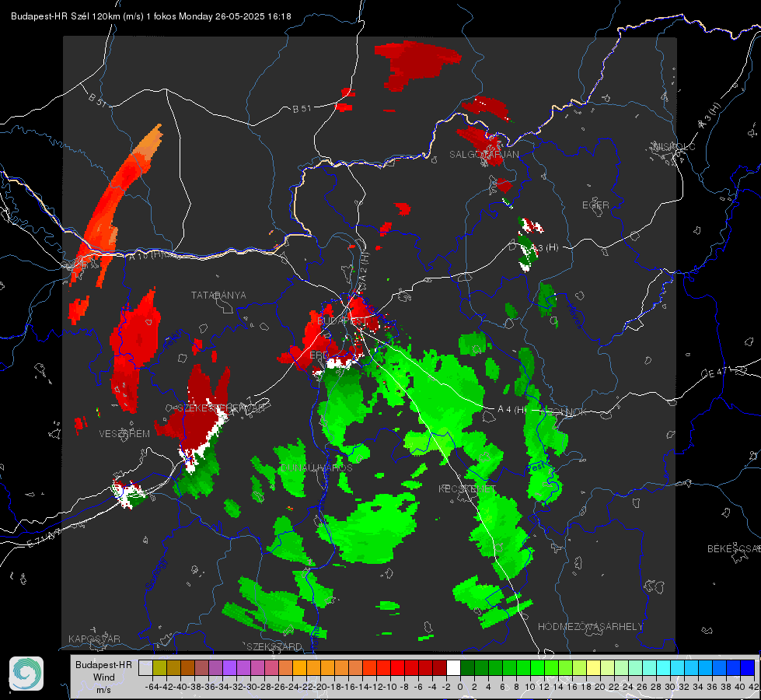Pick the cyan swatch between 28 and 30

pyautogui.click(x=664, y=667)
